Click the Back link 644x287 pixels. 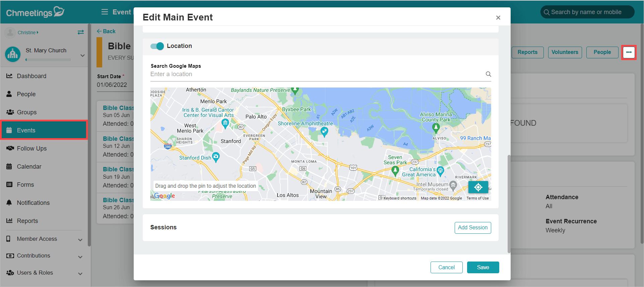tap(106, 31)
